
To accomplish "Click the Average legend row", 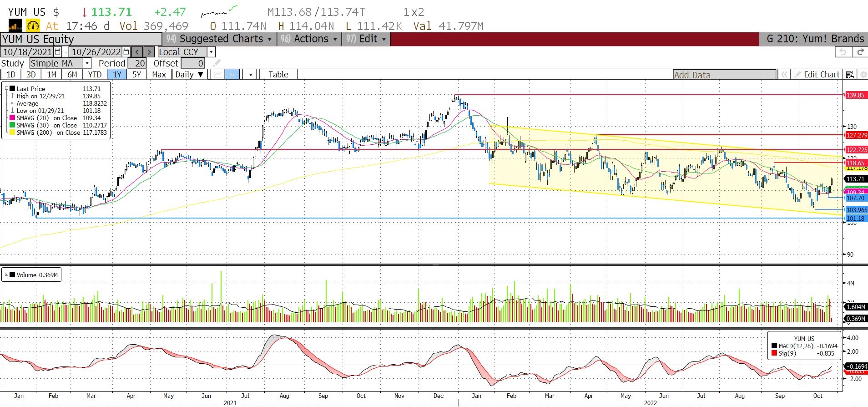I will [58, 103].
